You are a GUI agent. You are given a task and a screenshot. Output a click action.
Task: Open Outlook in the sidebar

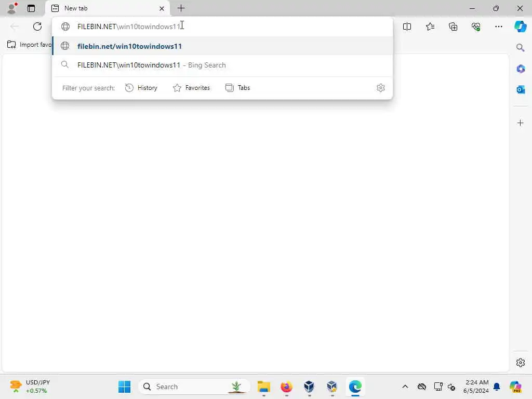(x=521, y=89)
